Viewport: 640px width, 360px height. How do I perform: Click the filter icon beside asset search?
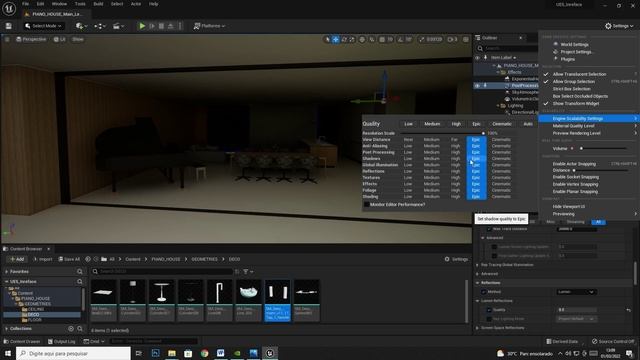[248, 271]
